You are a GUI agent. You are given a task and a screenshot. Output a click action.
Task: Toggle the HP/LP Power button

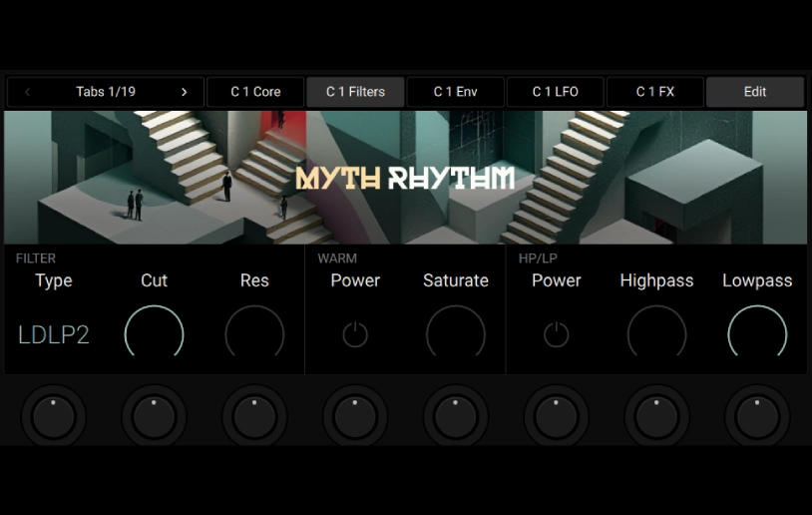[x=556, y=334]
